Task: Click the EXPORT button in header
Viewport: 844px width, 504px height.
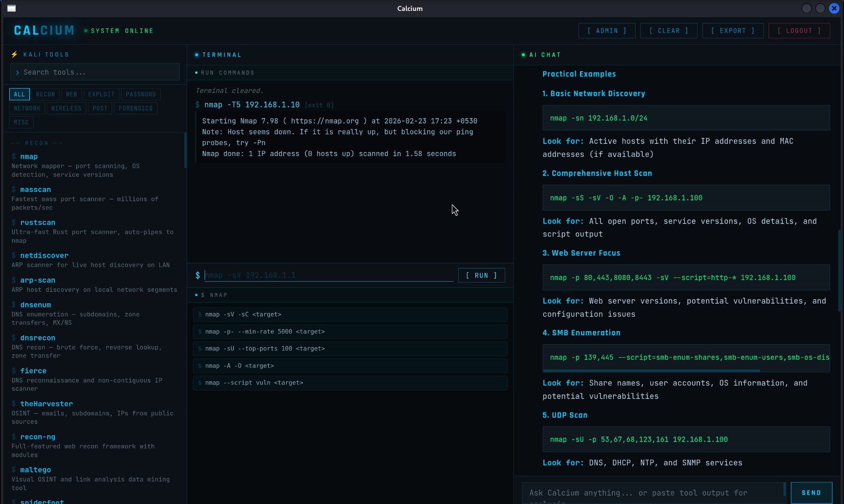Action: point(733,31)
